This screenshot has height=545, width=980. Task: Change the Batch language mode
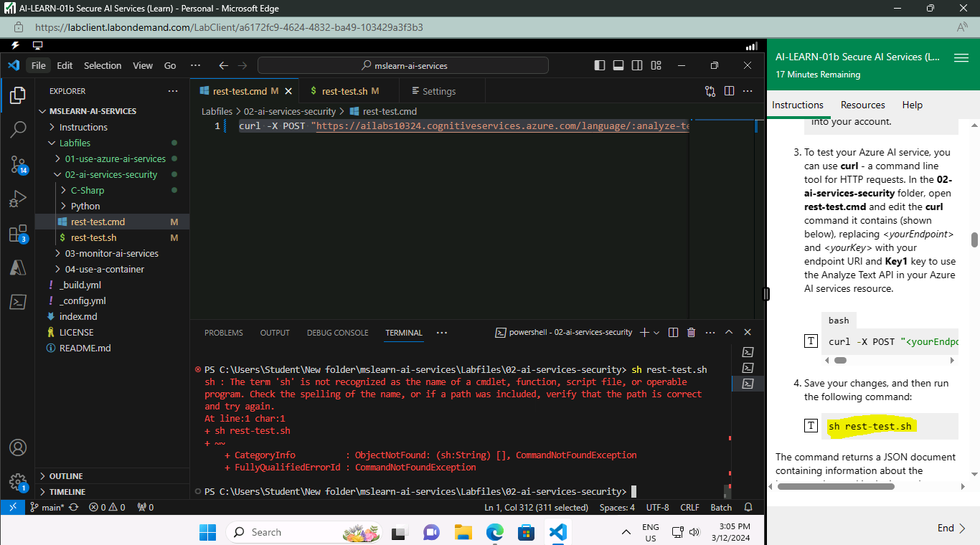(721, 507)
